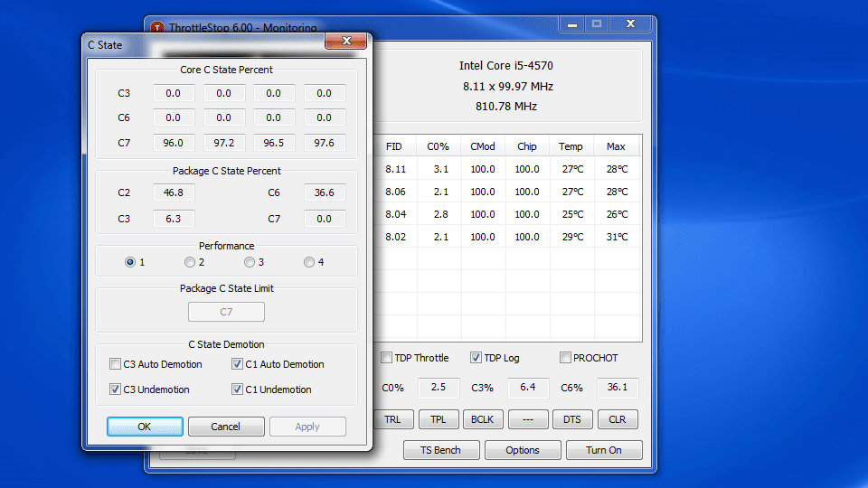
Task: Click FID cell 8.06 in table
Action: coord(395,192)
